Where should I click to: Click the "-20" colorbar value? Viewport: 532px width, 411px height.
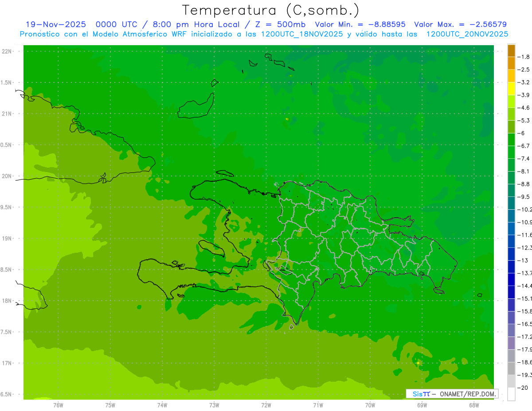522,388
